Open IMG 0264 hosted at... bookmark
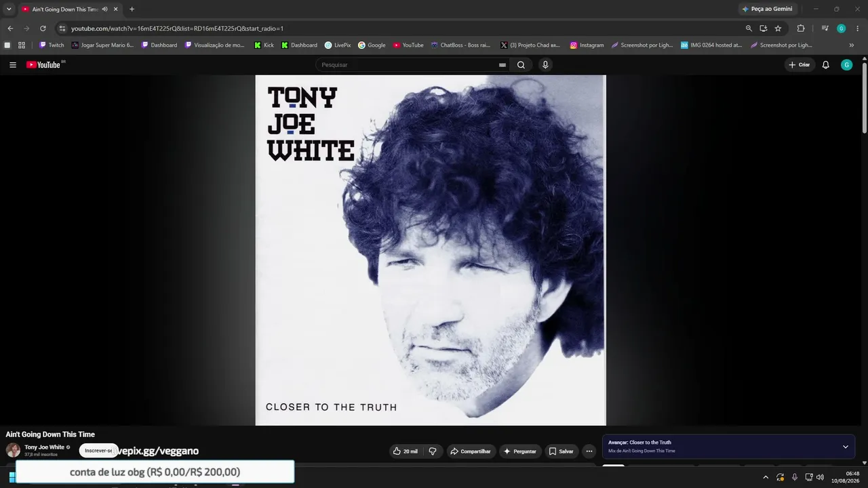 coord(711,45)
